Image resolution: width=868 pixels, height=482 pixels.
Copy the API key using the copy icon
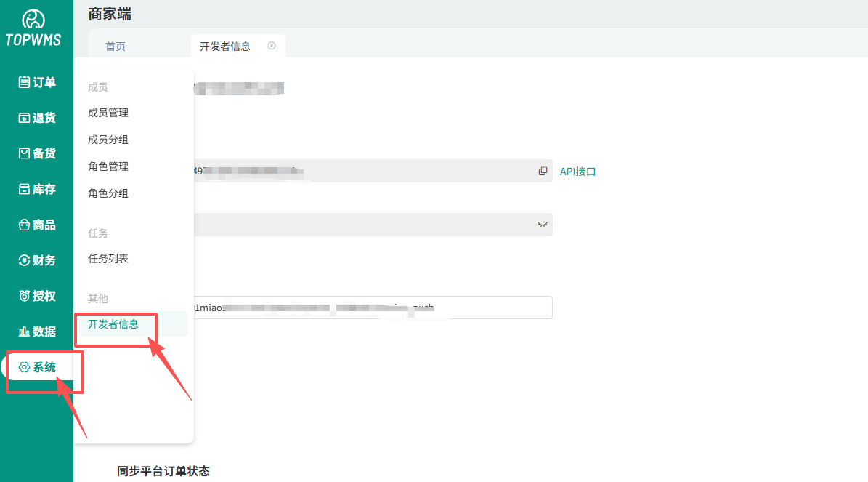coord(543,171)
